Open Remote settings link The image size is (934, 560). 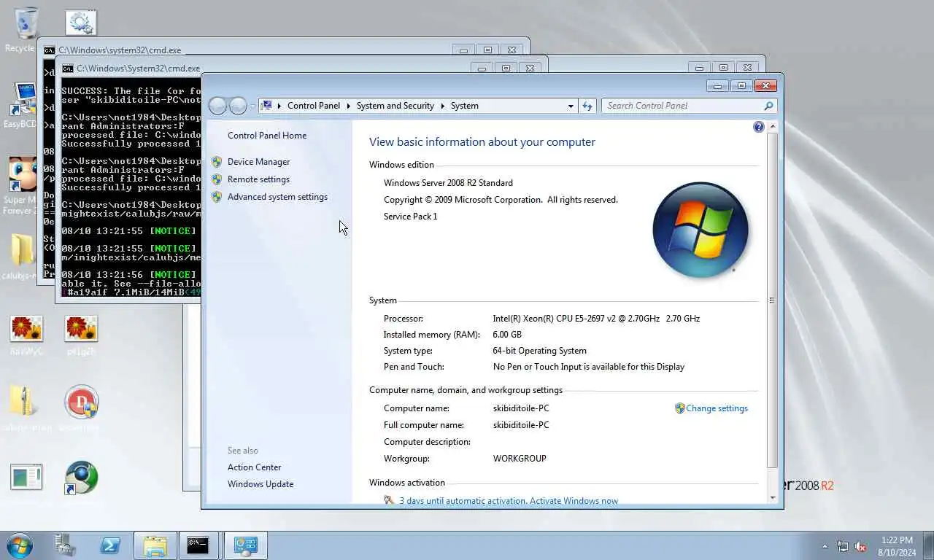pos(258,179)
